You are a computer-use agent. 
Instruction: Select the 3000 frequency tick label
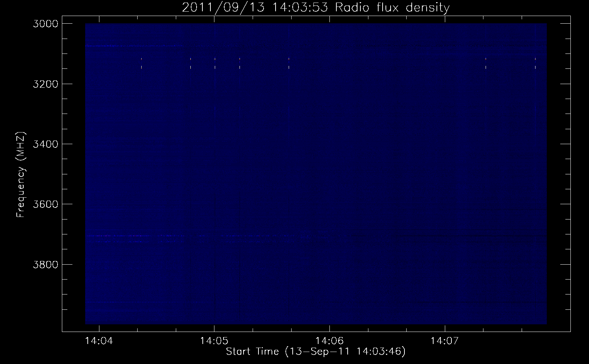[46, 24]
